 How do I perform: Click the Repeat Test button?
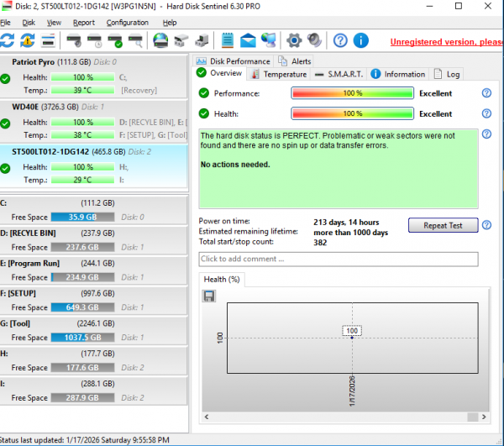(443, 225)
